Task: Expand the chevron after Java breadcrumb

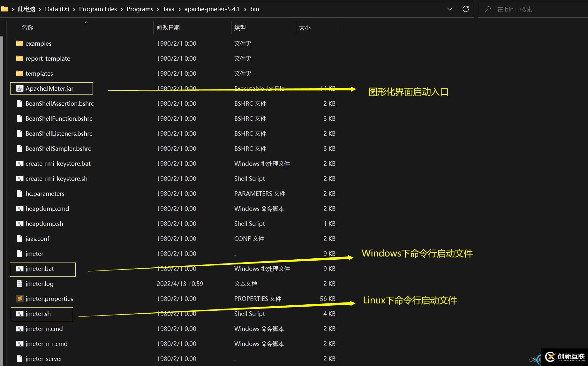Action: 179,9
